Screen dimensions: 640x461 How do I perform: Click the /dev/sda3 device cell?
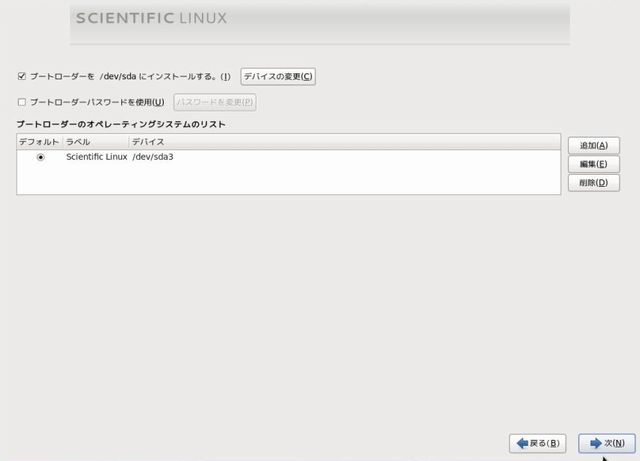[x=153, y=157]
